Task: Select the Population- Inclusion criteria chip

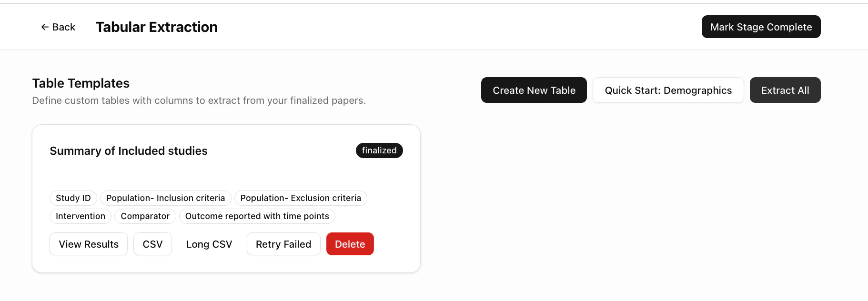Action: coord(165,198)
